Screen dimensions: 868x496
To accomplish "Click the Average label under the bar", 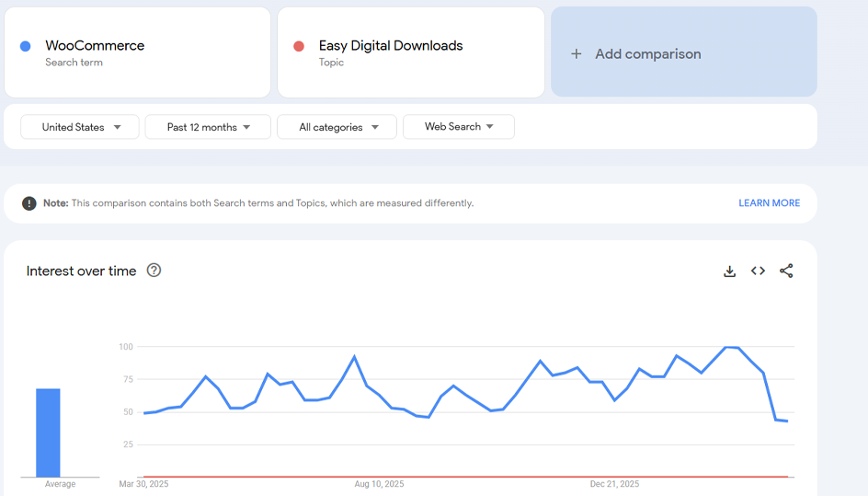I will [x=60, y=484].
